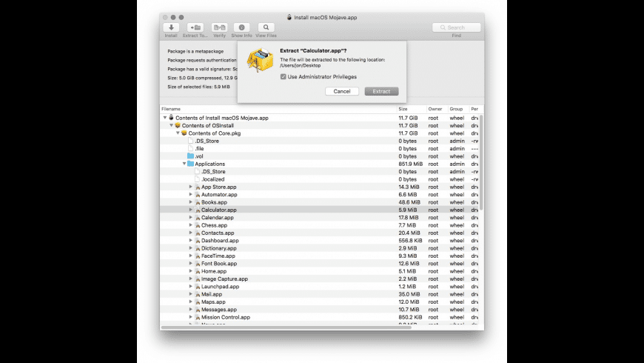Expand the Calculator.app tree row

[190, 210]
